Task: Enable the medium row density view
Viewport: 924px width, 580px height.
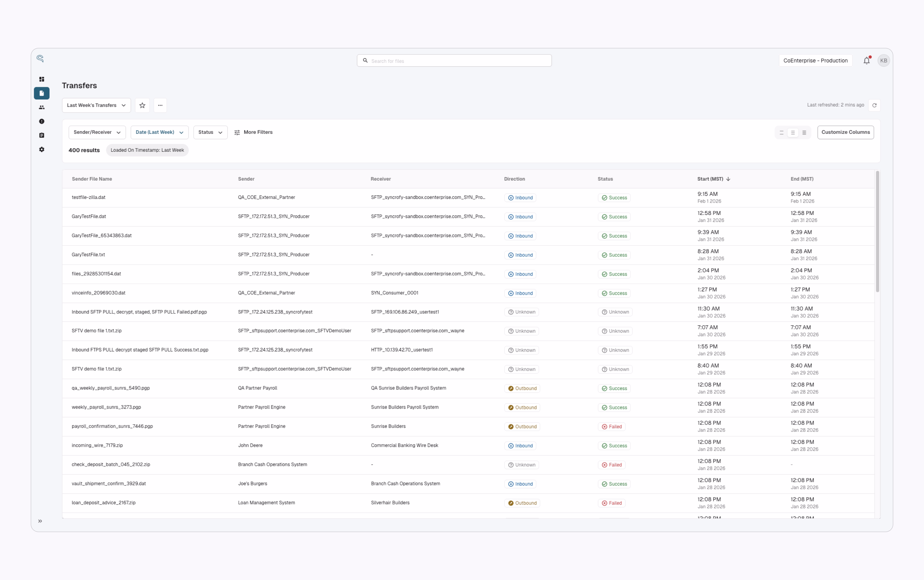Action: tap(792, 132)
